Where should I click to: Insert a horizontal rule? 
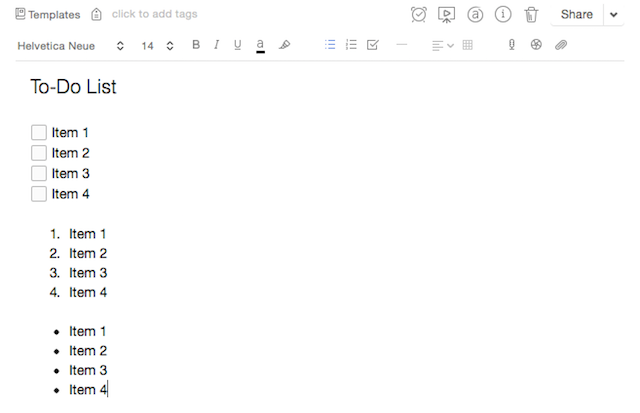402,44
